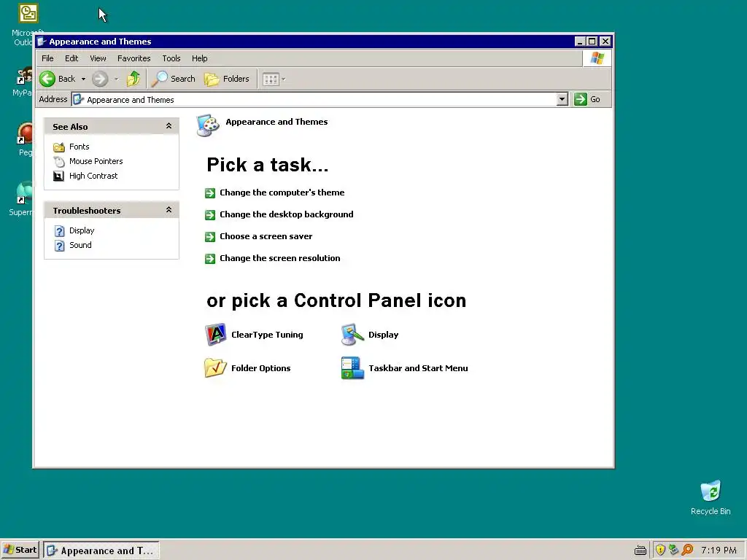Expand the Address bar dropdown
The width and height of the screenshot is (747, 560).
562,99
